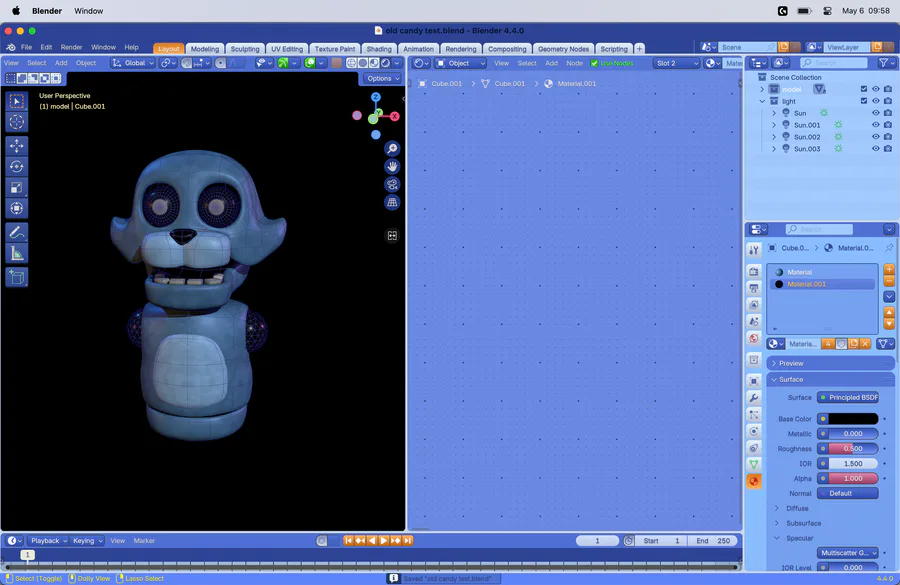Unlink material with X button

click(865, 343)
